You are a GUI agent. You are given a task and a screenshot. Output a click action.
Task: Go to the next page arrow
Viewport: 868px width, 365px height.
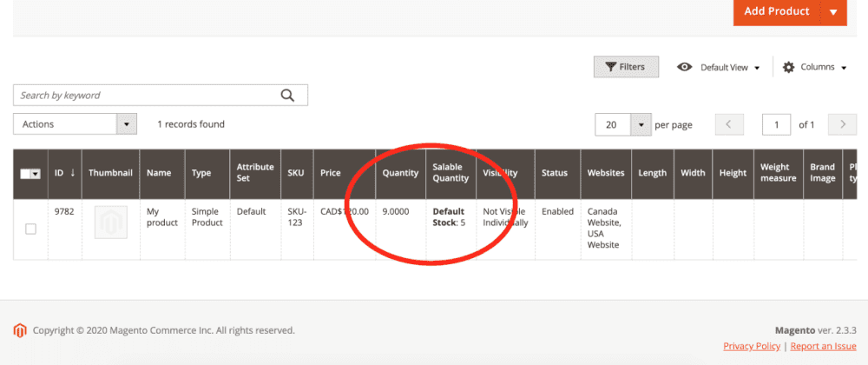click(842, 124)
